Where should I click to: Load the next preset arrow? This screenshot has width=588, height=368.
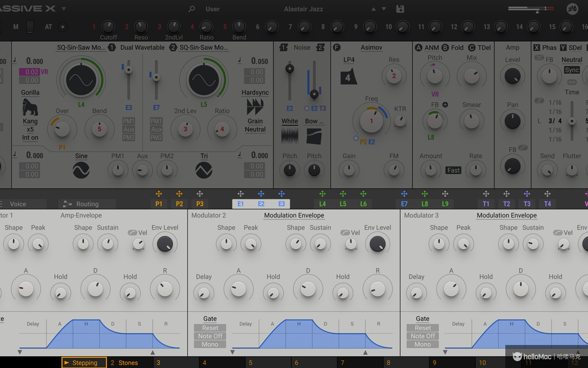pyautogui.click(x=384, y=9)
